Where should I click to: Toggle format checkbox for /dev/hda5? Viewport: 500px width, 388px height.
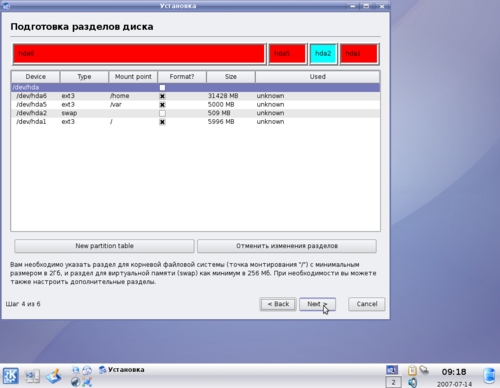162,105
